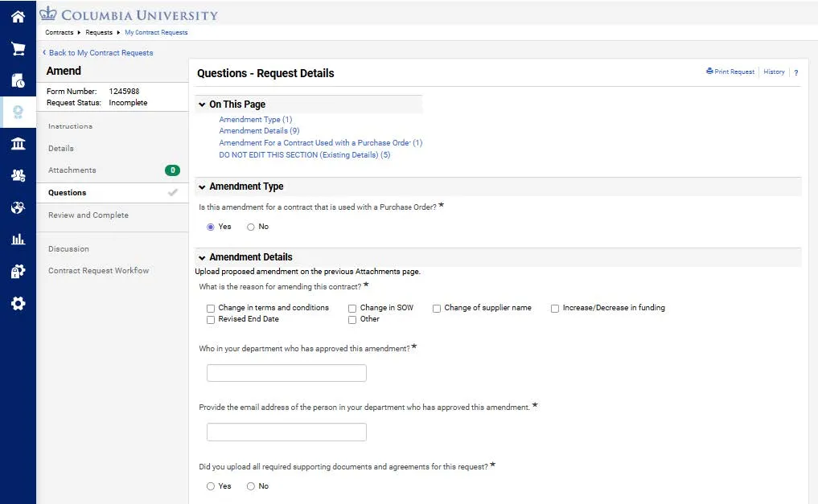Click My Contract Requests breadcrumb
This screenshot has width=818, height=504.
coord(156,32)
